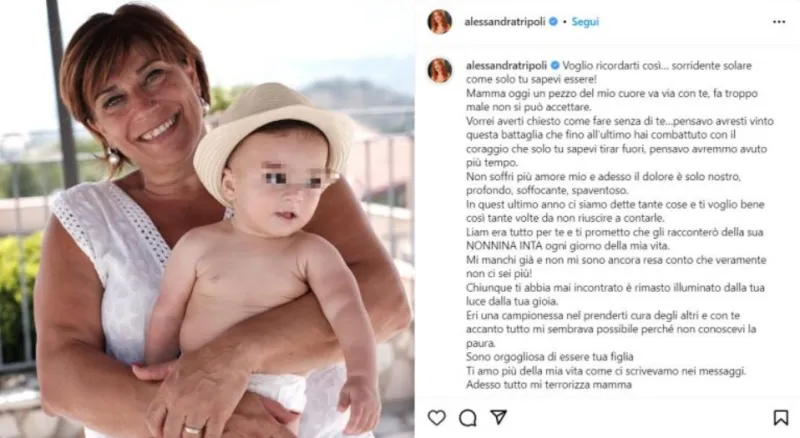This screenshot has height=438, width=800.
Task: Click the verified badge in the post header
Action: [x=553, y=22]
